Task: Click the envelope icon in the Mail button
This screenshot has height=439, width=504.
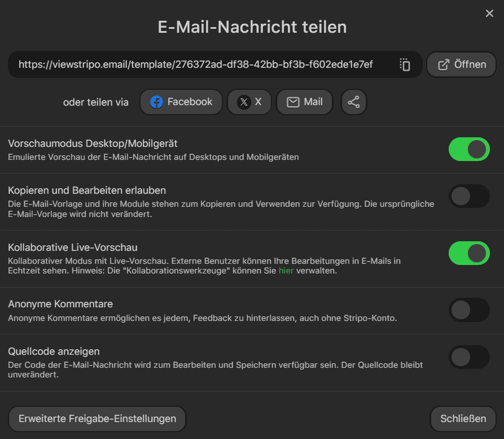Action: point(294,102)
